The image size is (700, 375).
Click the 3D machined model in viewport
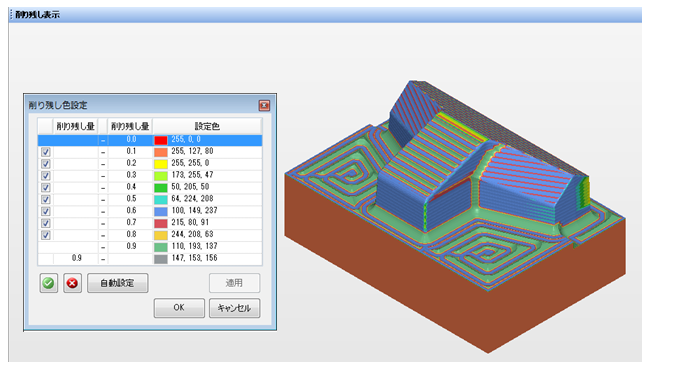click(x=455, y=214)
